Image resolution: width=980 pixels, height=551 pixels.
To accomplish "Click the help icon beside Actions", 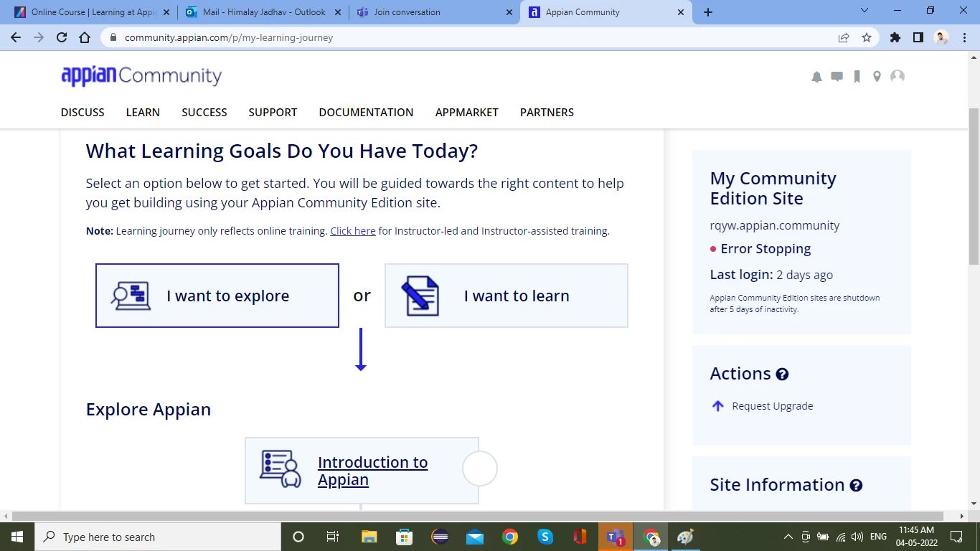I will (x=782, y=374).
